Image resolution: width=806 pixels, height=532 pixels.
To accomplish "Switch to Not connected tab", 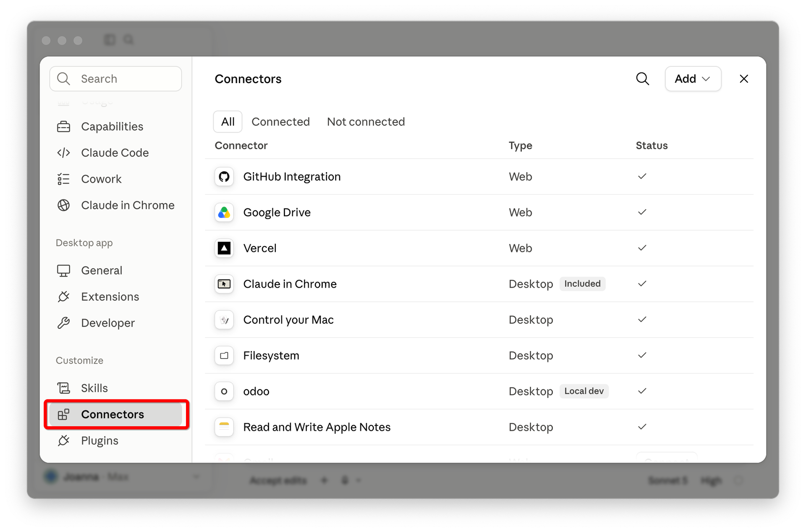I will (x=366, y=122).
